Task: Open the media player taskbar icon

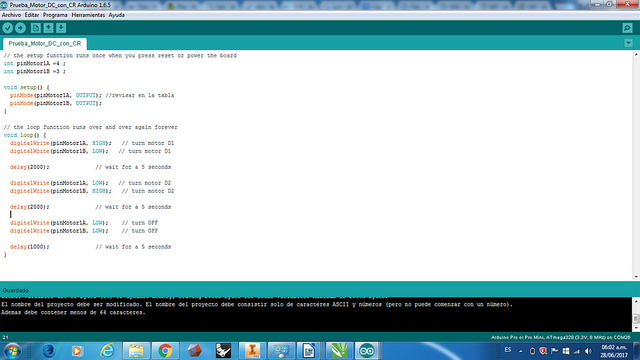Action: pos(77,351)
